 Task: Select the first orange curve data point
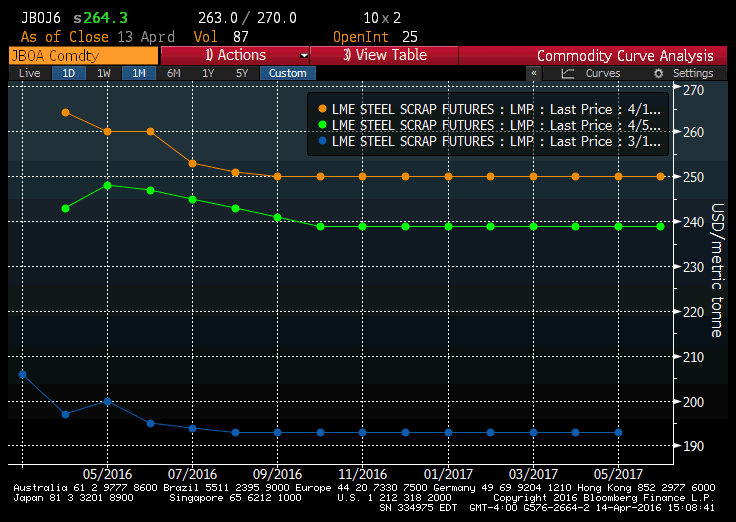[x=65, y=112]
